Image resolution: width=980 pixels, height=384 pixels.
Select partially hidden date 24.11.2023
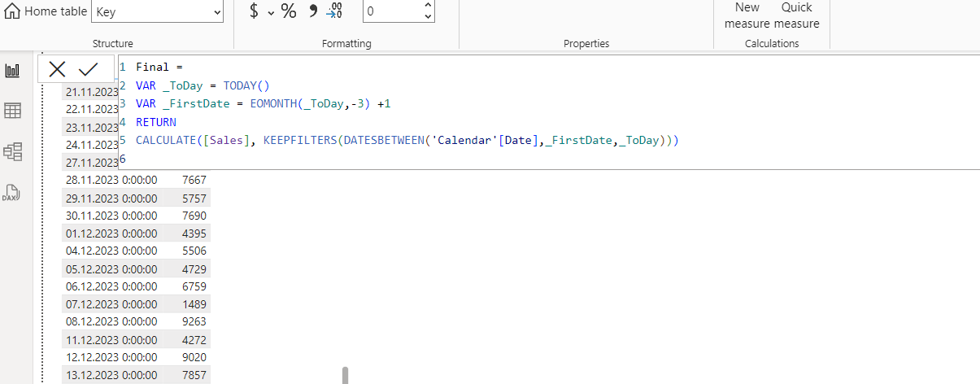pyautogui.click(x=92, y=145)
